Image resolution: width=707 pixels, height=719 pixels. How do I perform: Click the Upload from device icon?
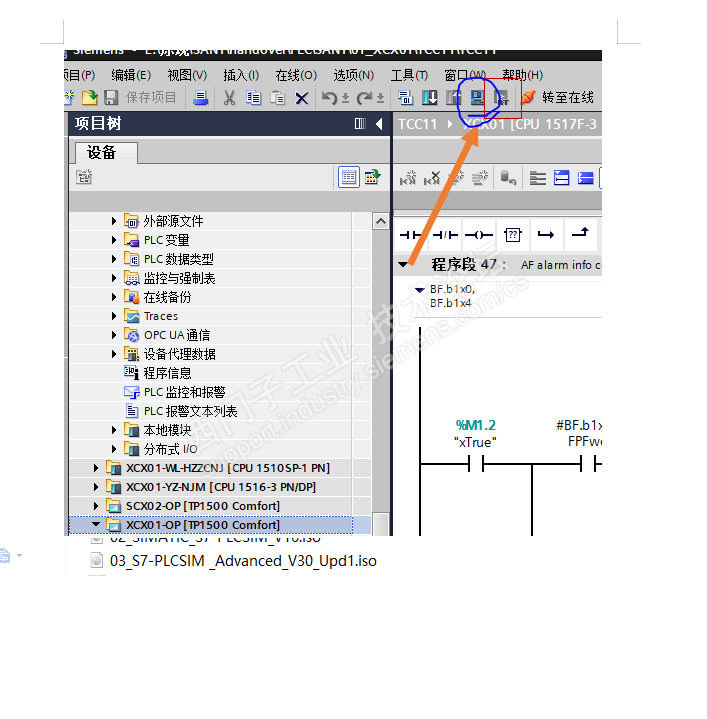(453, 97)
